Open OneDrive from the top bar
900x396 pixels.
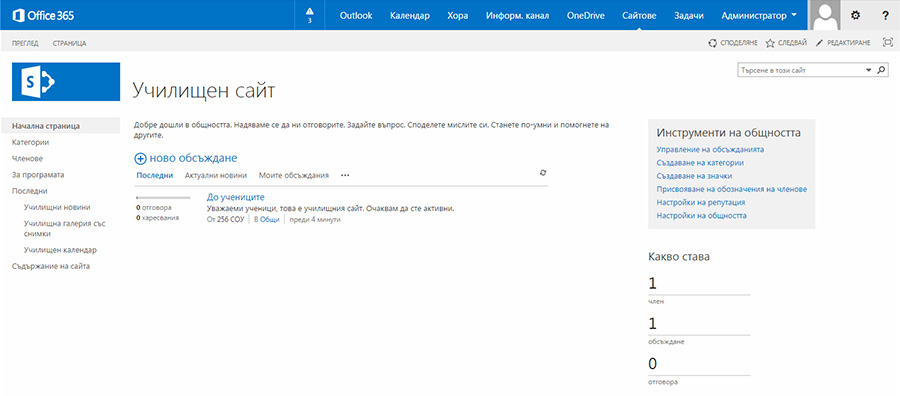(x=585, y=15)
